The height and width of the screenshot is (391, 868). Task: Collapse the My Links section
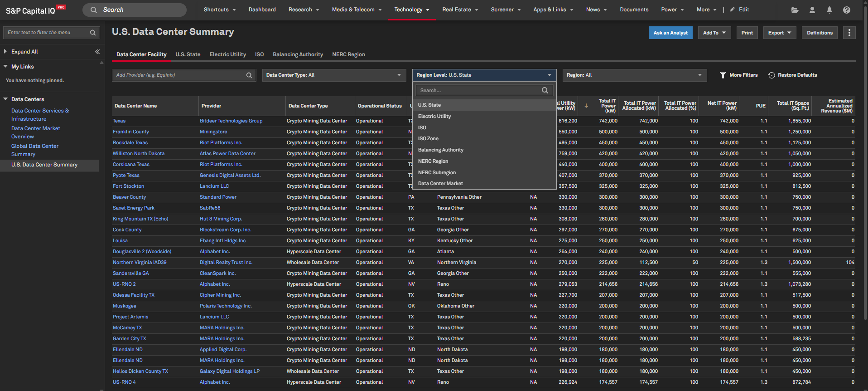coord(5,67)
